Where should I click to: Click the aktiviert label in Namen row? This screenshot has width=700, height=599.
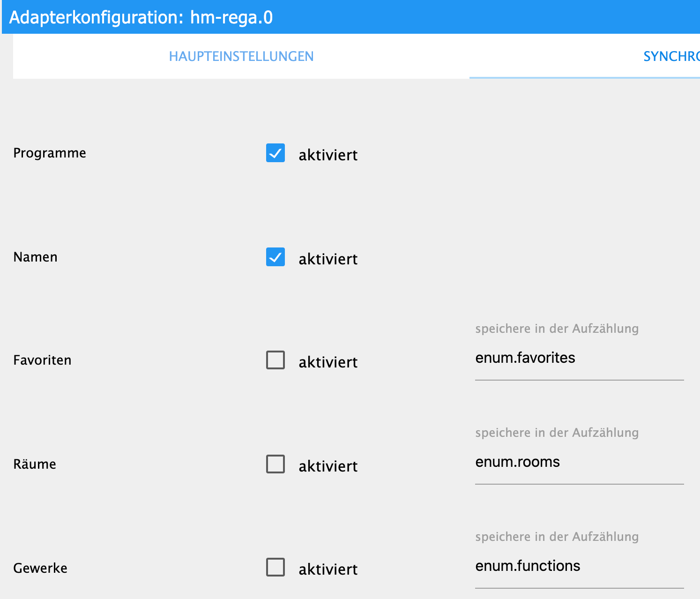click(x=328, y=259)
